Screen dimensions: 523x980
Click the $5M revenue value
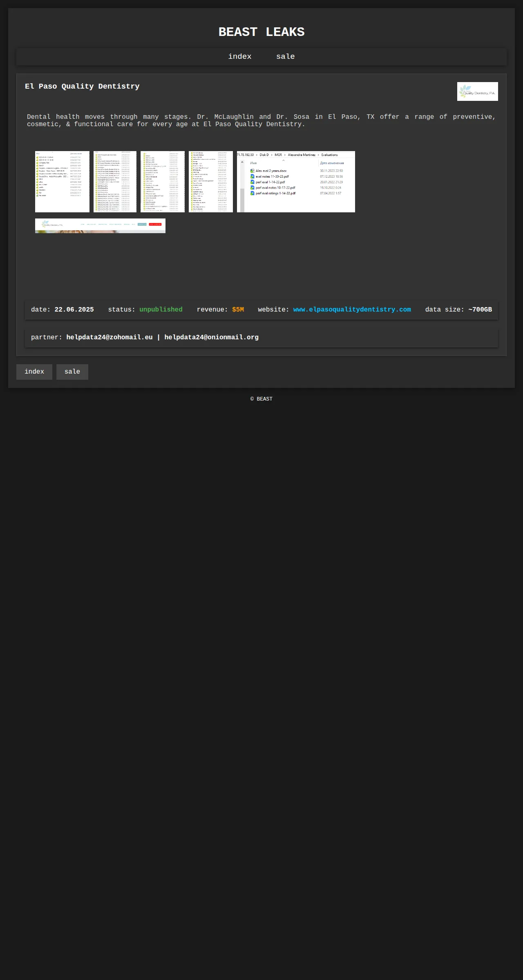[238, 310]
